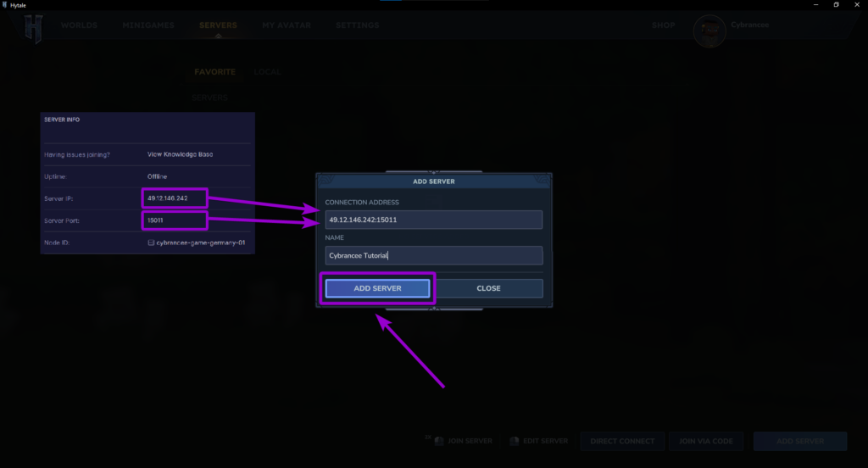Click the Servers list heading
Screen dimensions: 868x468
pos(209,98)
